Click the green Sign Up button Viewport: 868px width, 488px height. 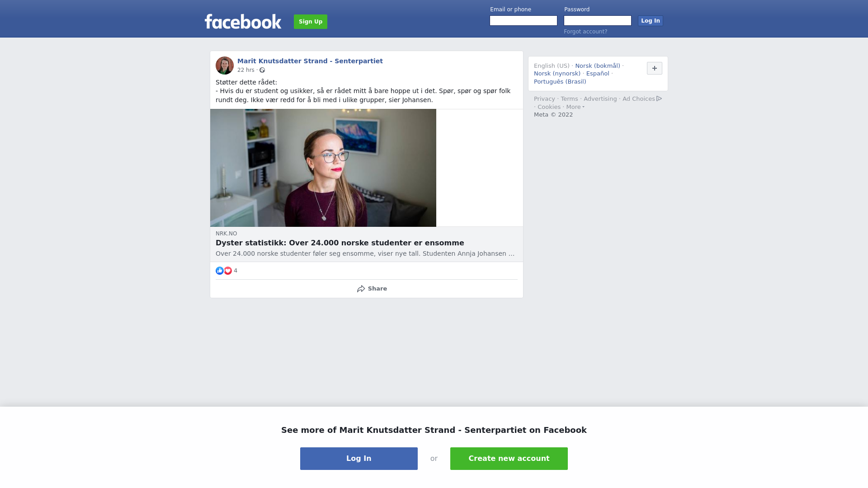click(311, 22)
